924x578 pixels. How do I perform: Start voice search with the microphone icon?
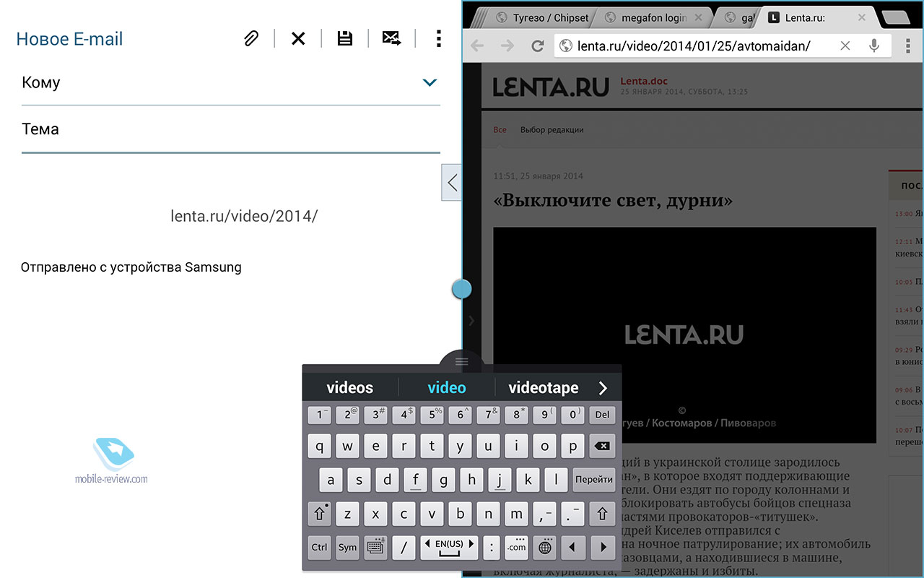coord(874,46)
